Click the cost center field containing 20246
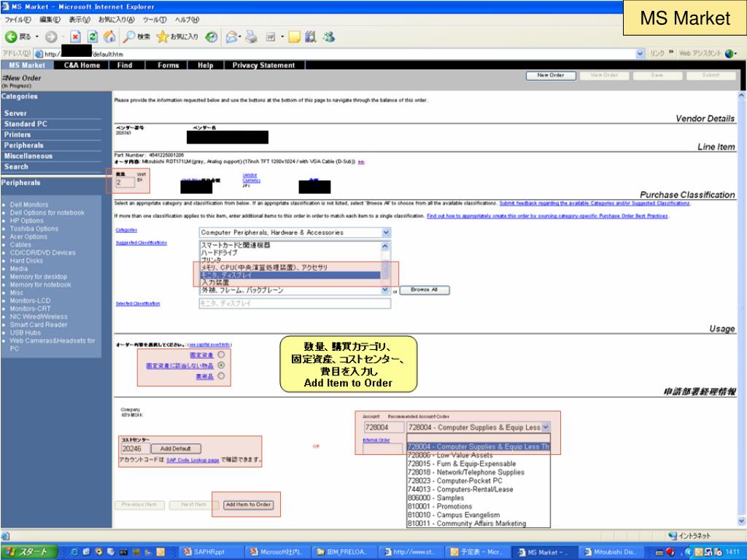 coord(134,448)
